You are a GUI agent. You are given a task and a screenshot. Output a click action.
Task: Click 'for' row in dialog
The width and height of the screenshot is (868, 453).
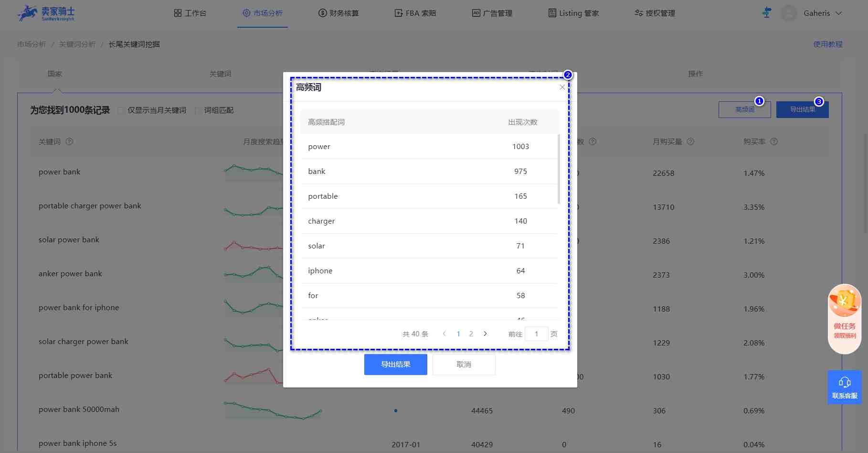pos(429,295)
